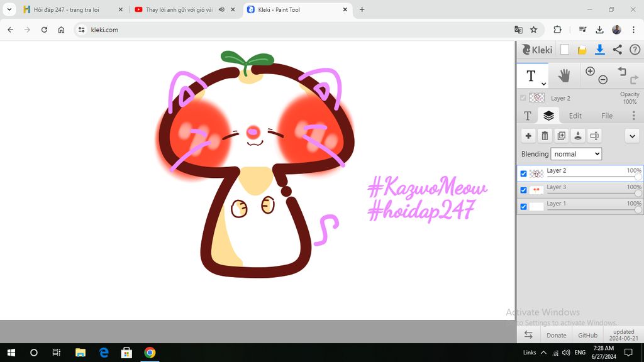The width and height of the screenshot is (644, 362).
Task: Select Layer 3 thumbnail in layer list
Action: click(x=536, y=190)
